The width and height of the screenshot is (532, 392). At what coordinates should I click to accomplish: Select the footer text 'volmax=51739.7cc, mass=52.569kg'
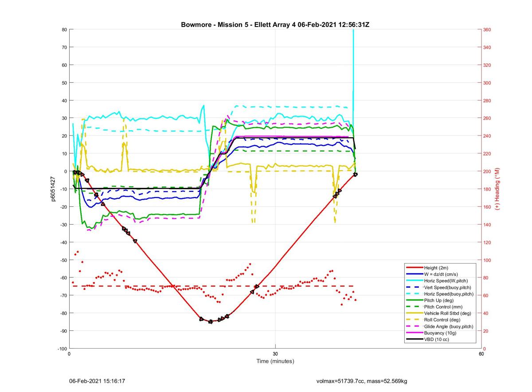pos(362,381)
